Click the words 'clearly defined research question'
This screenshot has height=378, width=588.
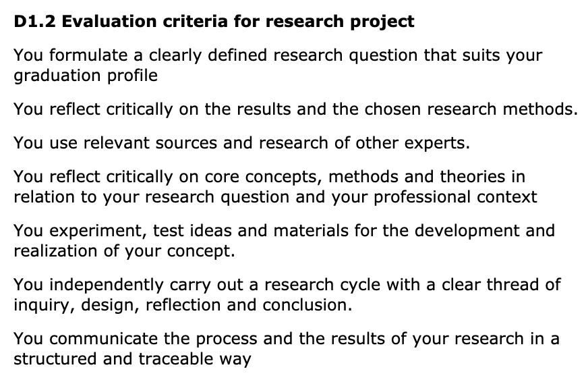283,55
